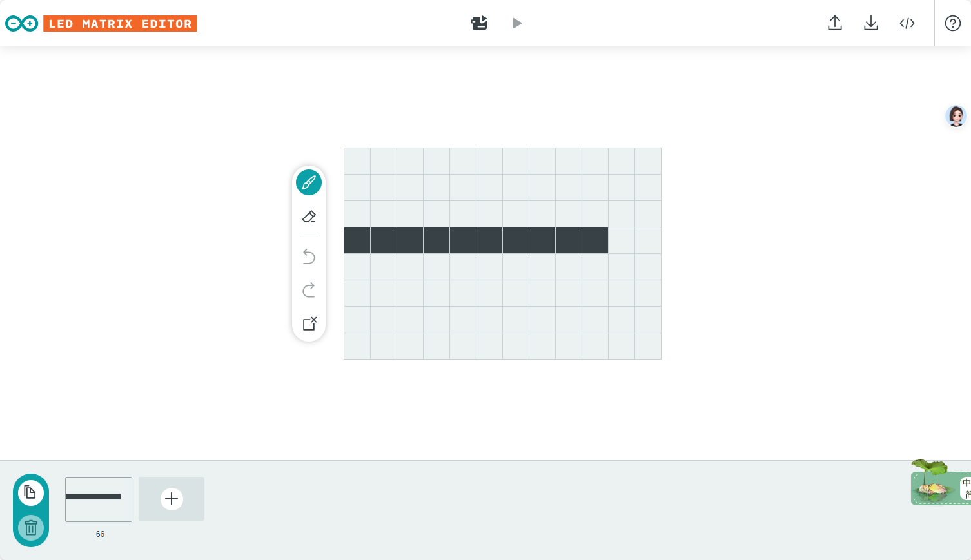This screenshot has height=560, width=971.
Task: Select the first frame thumbnail
Action: (99, 499)
